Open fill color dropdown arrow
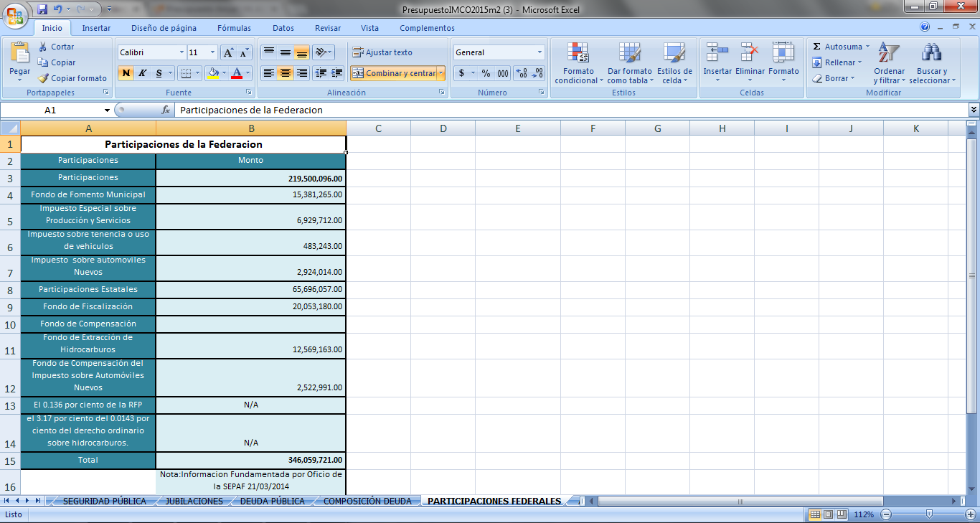The height and width of the screenshot is (523, 980). [x=223, y=72]
